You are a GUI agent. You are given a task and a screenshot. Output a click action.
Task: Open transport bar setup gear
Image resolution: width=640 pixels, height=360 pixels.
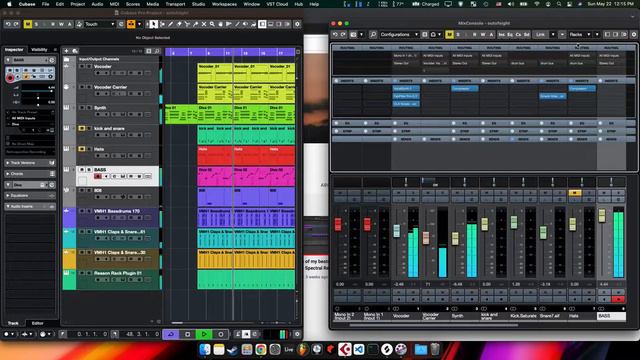point(297,334)
